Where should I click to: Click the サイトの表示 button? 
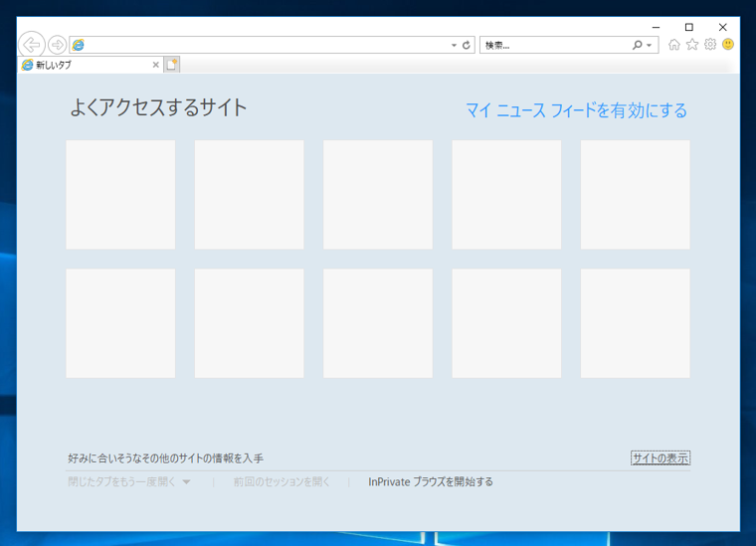click(x=661, y=457)
